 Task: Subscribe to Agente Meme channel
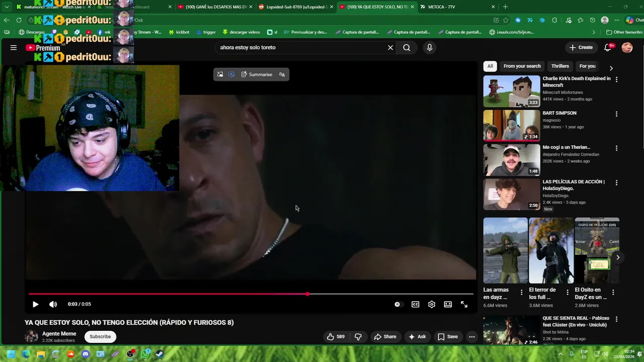[100, 336]
